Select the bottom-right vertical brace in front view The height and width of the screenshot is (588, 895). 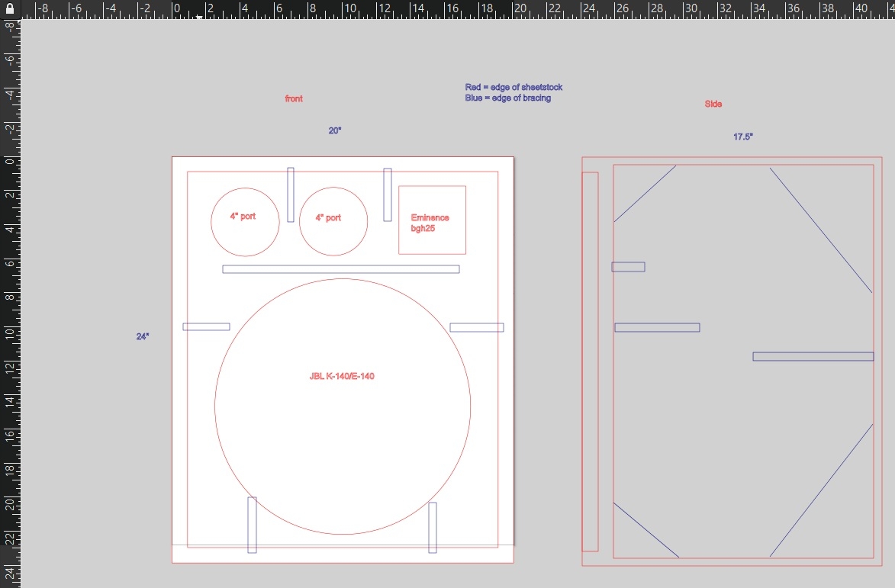coord(433,528)
